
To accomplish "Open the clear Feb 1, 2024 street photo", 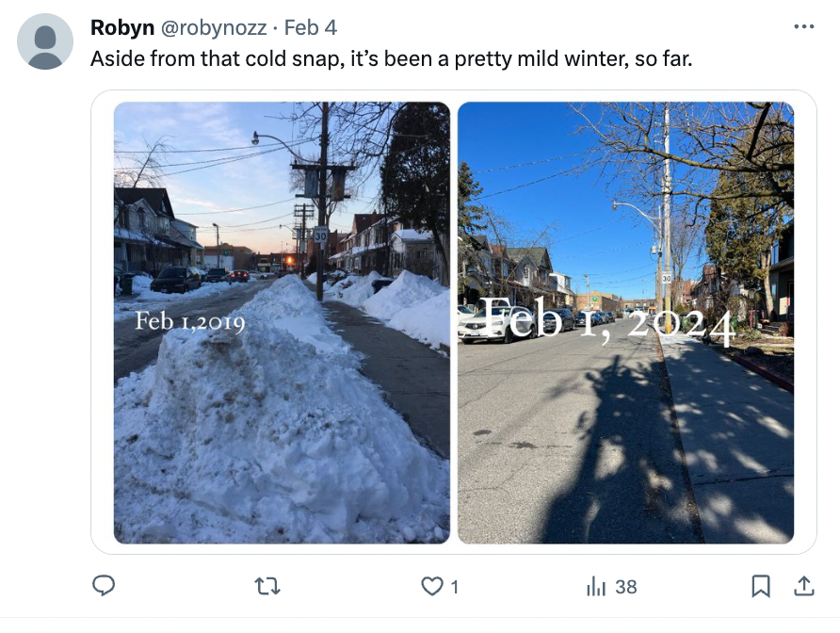I will click(x=625, y=323).
